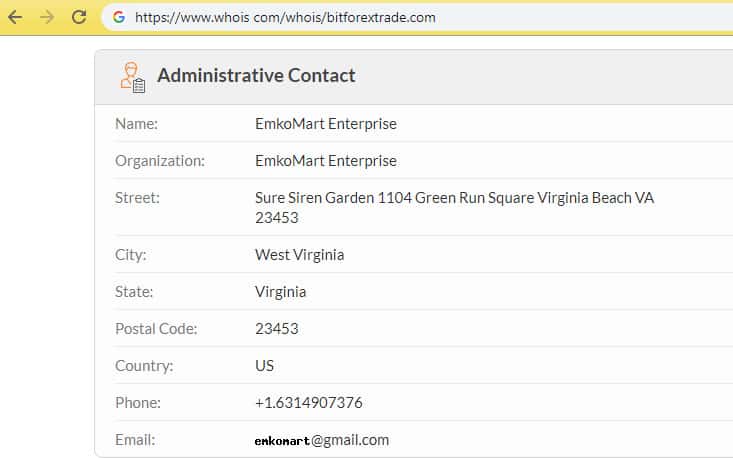Click the Postal Code value 23453

pyautogui.click(x=276, y=328)
